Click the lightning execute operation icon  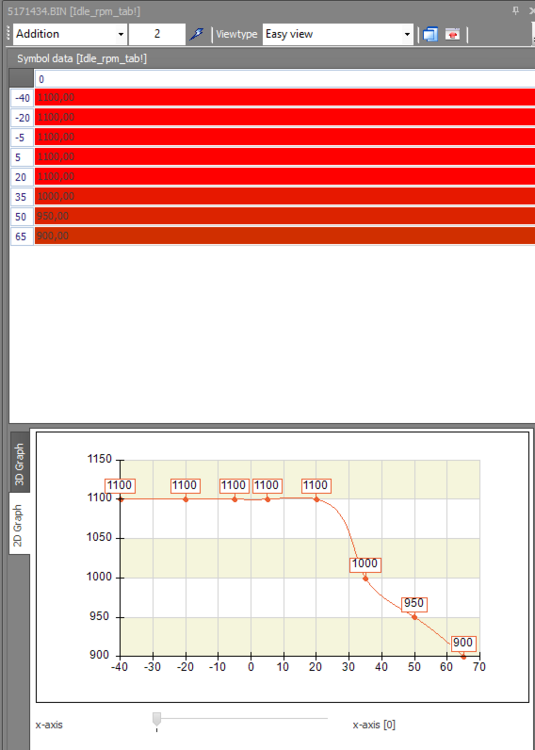pyautogui.click(x=196, y=34)
